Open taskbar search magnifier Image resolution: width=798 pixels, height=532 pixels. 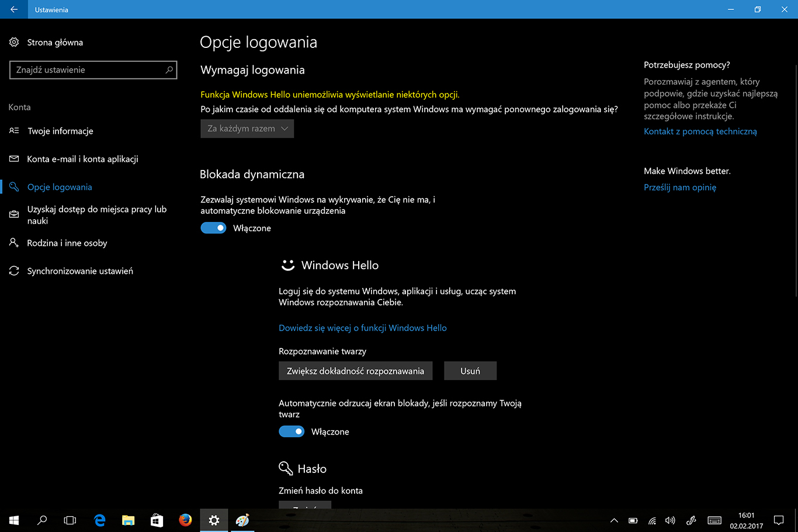tap(42, 520)
